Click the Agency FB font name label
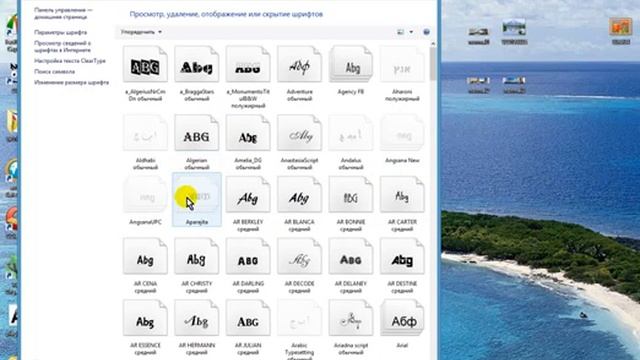640x360 pixels. (x=351, y=92)
